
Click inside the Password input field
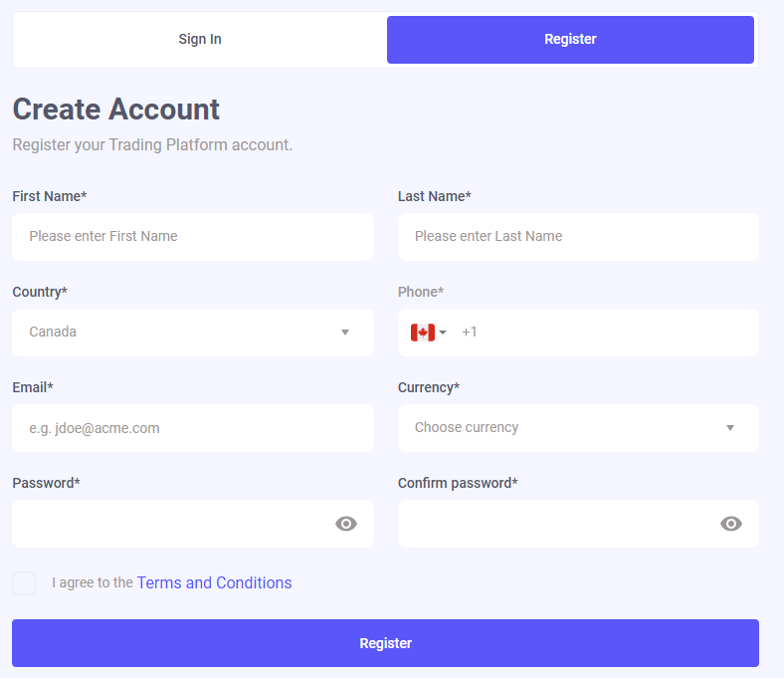click(169, 524)
